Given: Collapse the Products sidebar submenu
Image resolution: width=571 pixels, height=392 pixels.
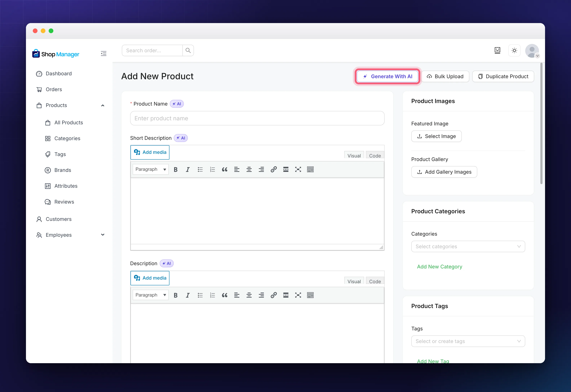Looking at the screenshot, I should [103, 105].
